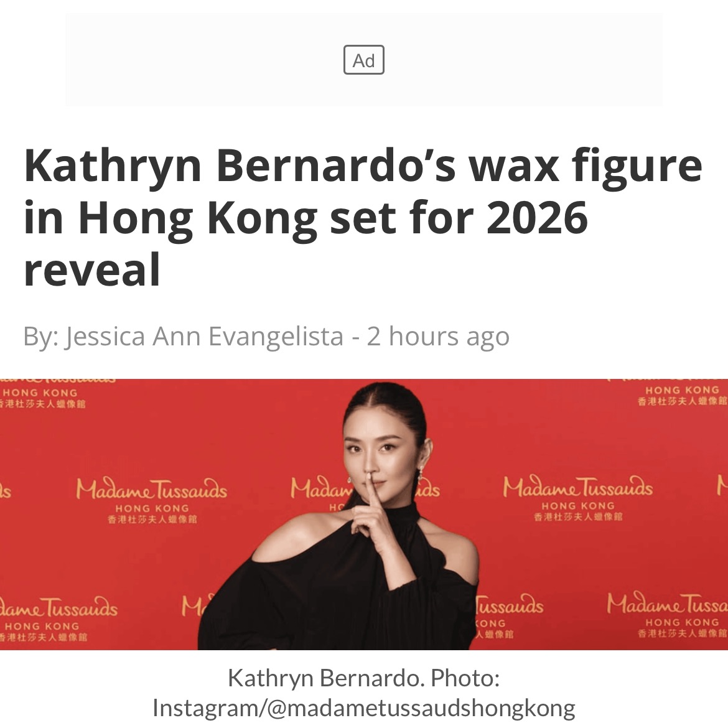Click the bottom-right Madame Tussauds logo in photo

667,614
